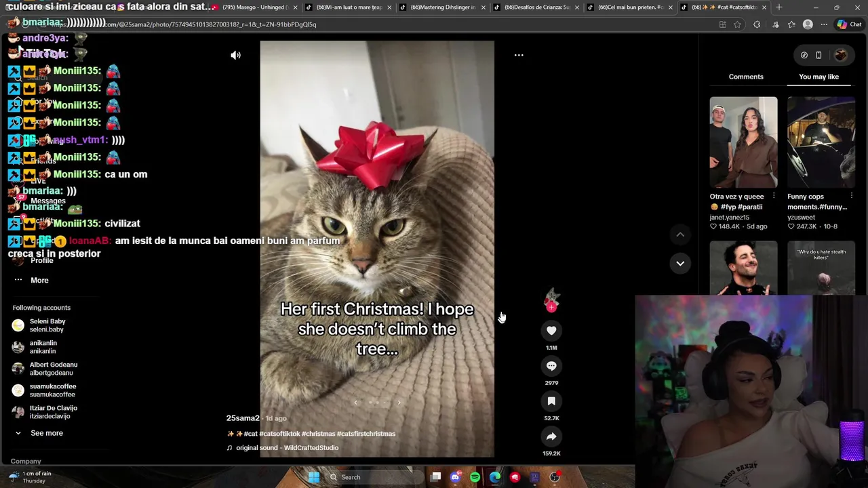Mute the TikTok video sound
The width and height of the screenshot is (868, 488).
point(236,56)
